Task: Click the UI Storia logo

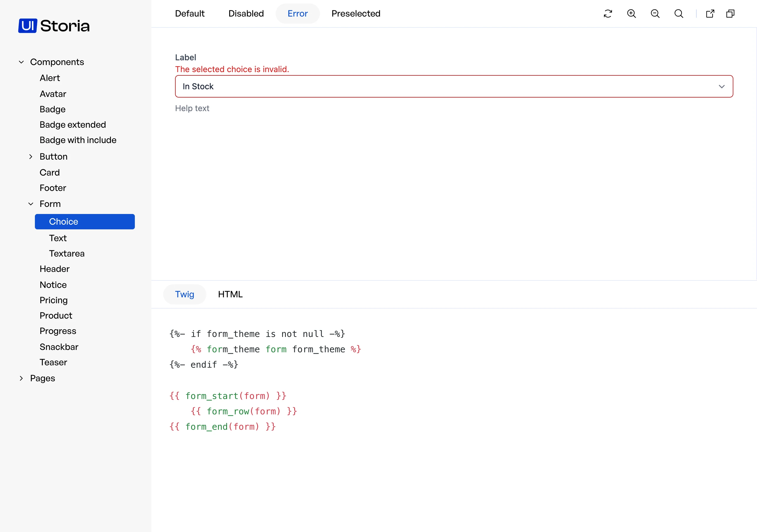Action: [54, 26]
